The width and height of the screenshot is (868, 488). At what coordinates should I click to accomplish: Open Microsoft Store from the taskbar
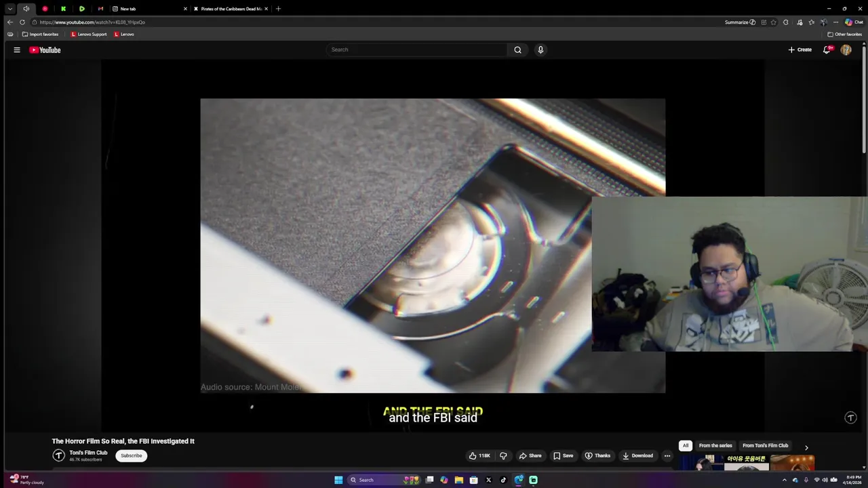[x=474, y=480]
